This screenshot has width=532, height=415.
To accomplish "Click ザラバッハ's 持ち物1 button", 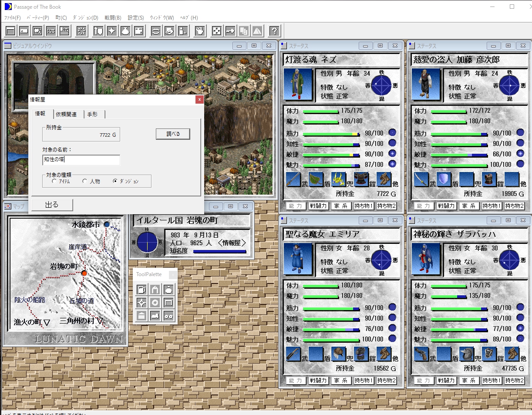I will click(491, 381).
